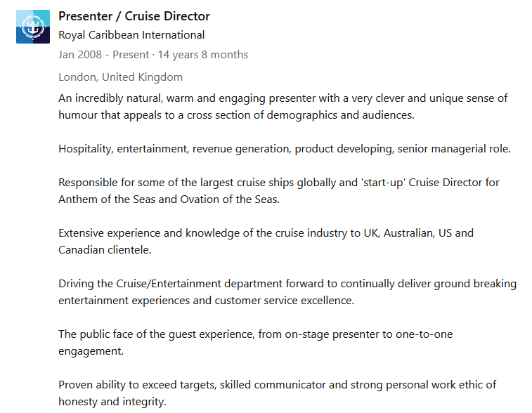Click 'The public face of the guest' line

256,334
